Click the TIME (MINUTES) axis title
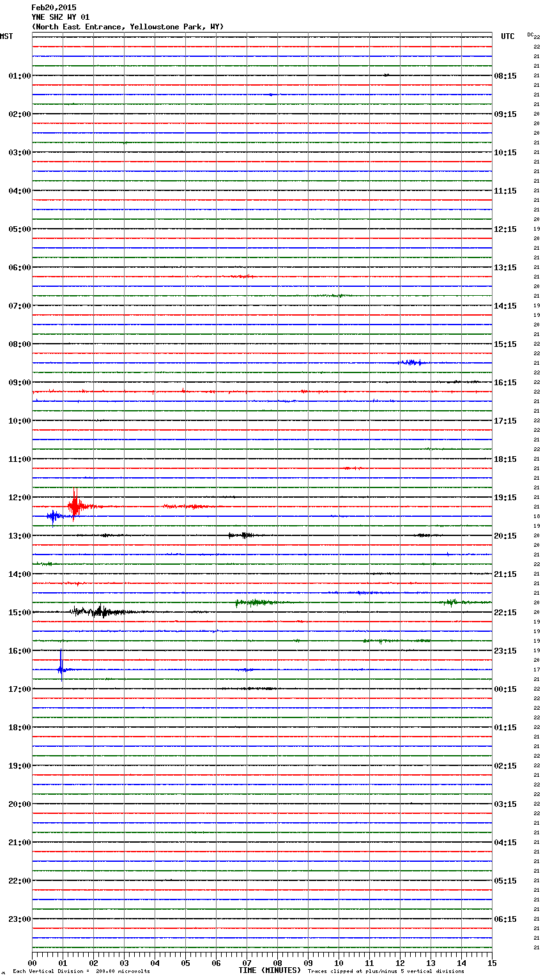Viewport: 543px width, 980px height. tap(270, 970)
